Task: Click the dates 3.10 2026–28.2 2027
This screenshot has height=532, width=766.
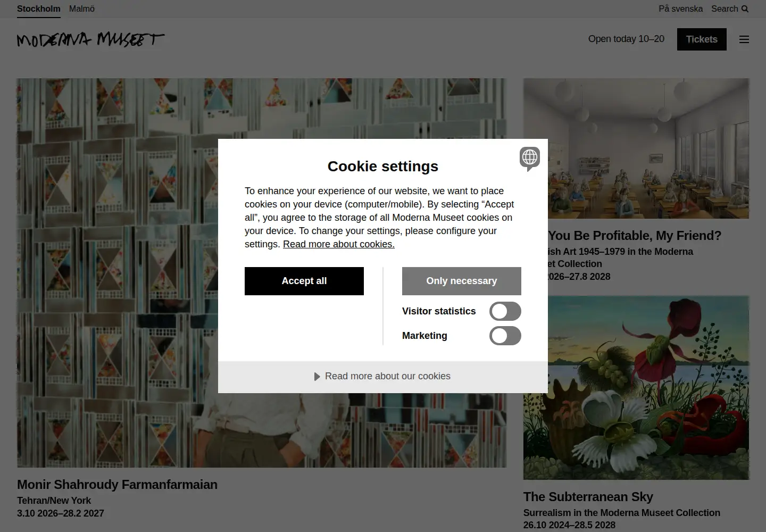Action: (x=61, y=513)
